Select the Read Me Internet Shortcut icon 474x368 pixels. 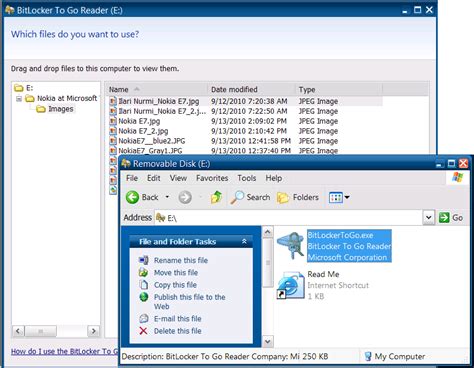290,285
